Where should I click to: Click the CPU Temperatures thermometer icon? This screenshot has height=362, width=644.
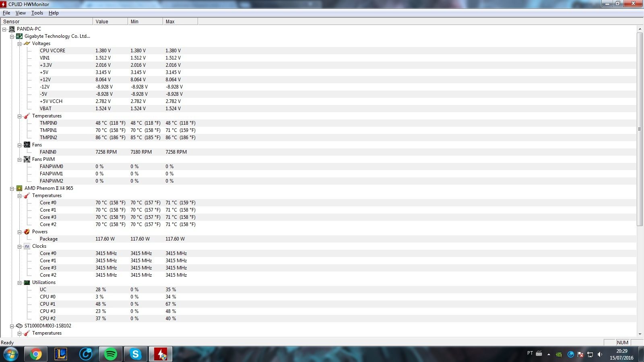(x=27, y=195)
